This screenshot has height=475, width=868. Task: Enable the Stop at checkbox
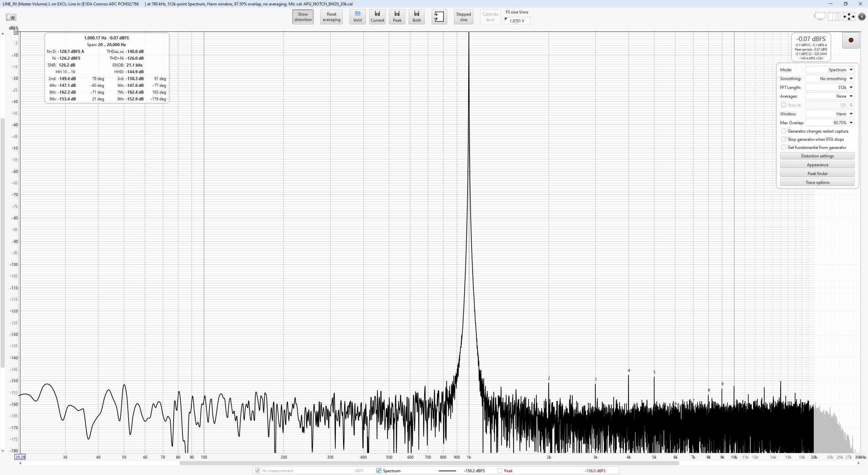point(783,105)
